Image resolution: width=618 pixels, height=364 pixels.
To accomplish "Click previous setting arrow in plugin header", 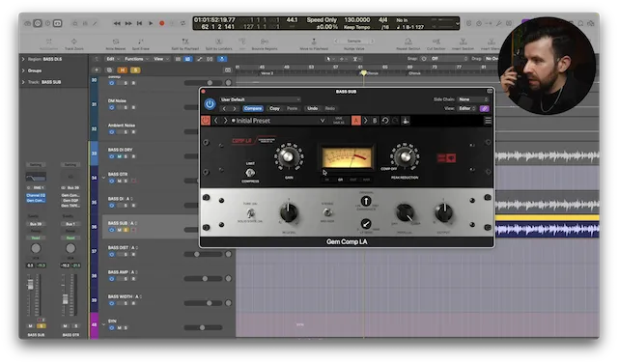I will [x=224, y=108].
